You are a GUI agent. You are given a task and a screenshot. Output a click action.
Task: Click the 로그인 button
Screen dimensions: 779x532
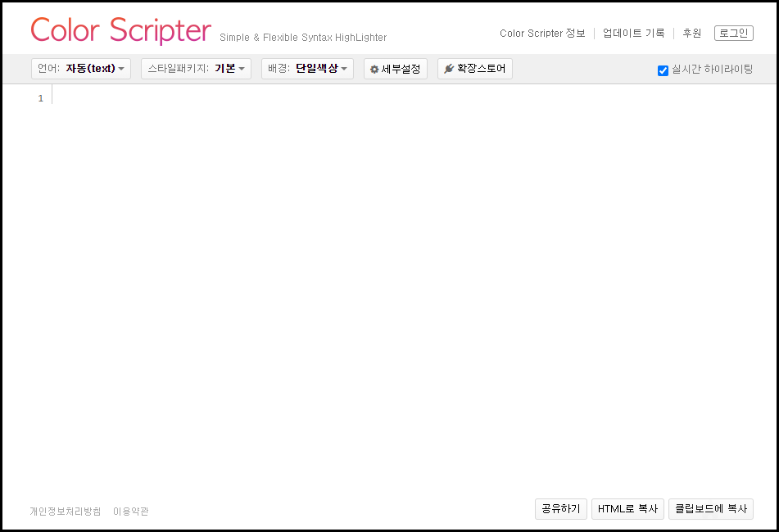734,34
